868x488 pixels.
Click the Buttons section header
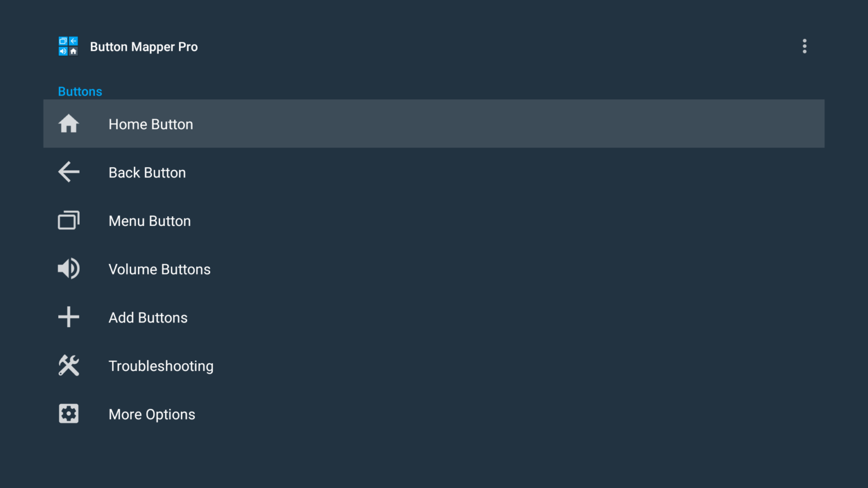pyautogui.click(x=80, y=91)
